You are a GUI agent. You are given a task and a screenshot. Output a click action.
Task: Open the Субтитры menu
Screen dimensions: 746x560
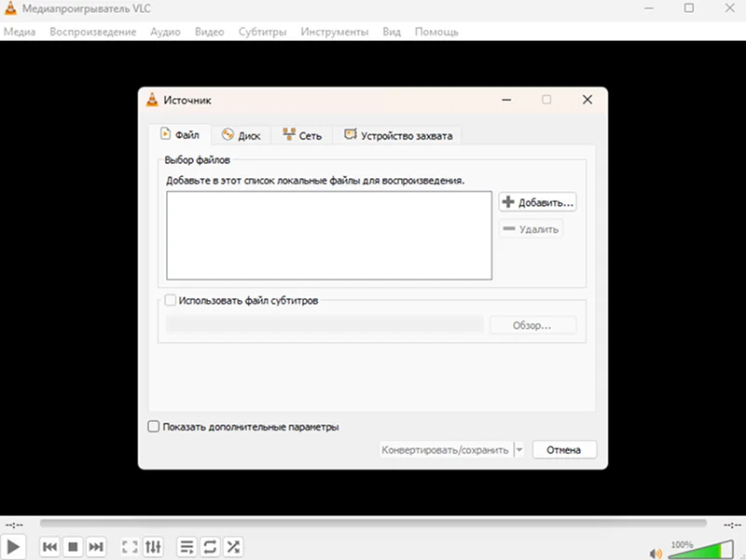point(263,32)
